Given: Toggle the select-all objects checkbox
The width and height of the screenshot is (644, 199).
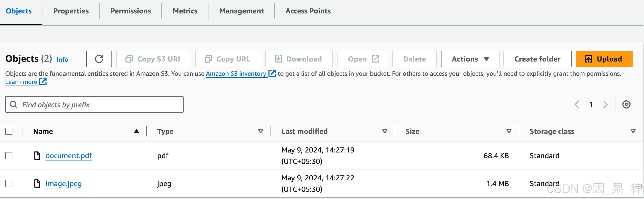Looking at the screenshot, I should coord(9,131).
